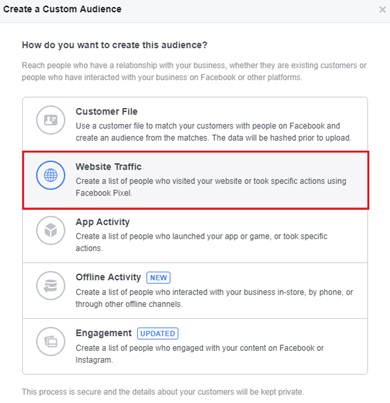The height and width of the screenshot is (403, 390).
Task: Click the Engagement Facebook or Instagram description
Action: pyautogui.click(x=200, y=354)
